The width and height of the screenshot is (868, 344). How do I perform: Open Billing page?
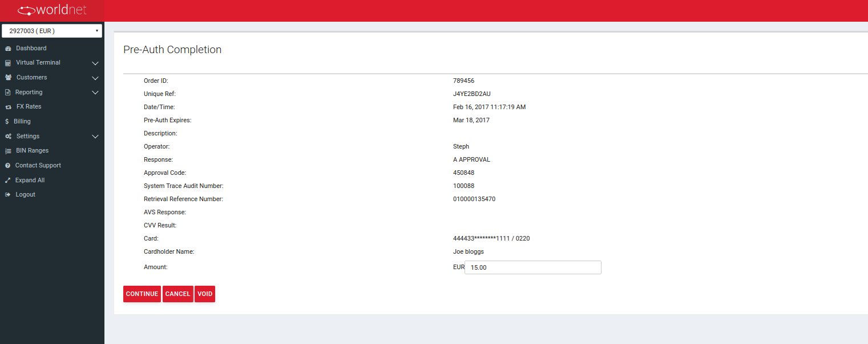click(x=22, y=122)
